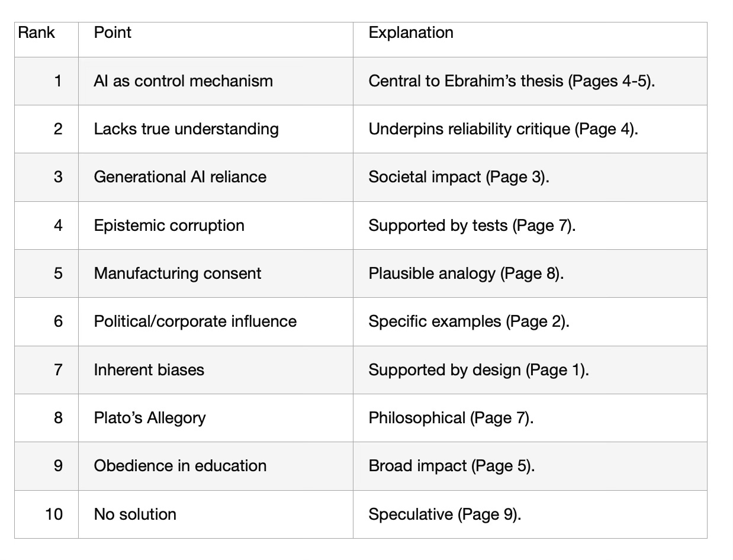Click the 'No solution' cell
This screenshot has width=733, height=560.
(216, 514)
